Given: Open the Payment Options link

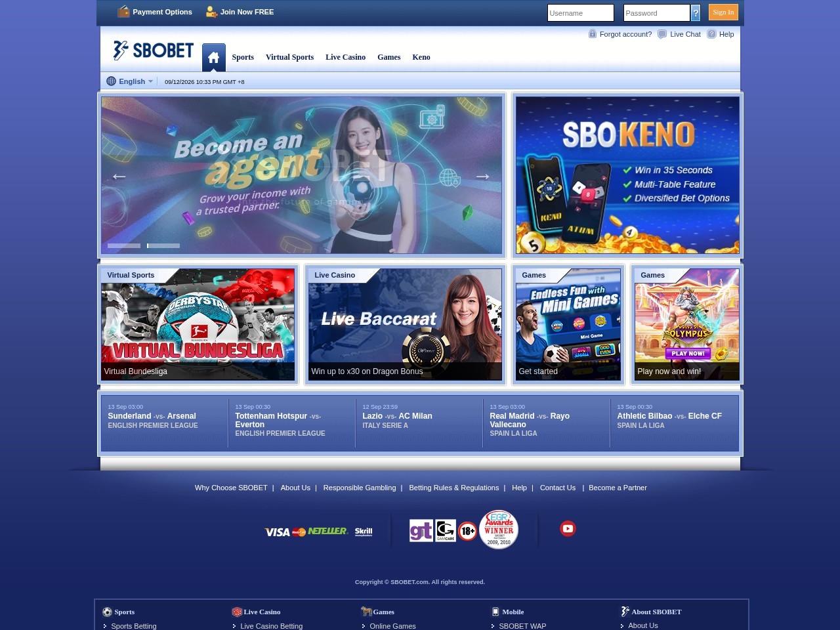Looking at the screenshot, I should pyautogui.click(x=162, y=12).
